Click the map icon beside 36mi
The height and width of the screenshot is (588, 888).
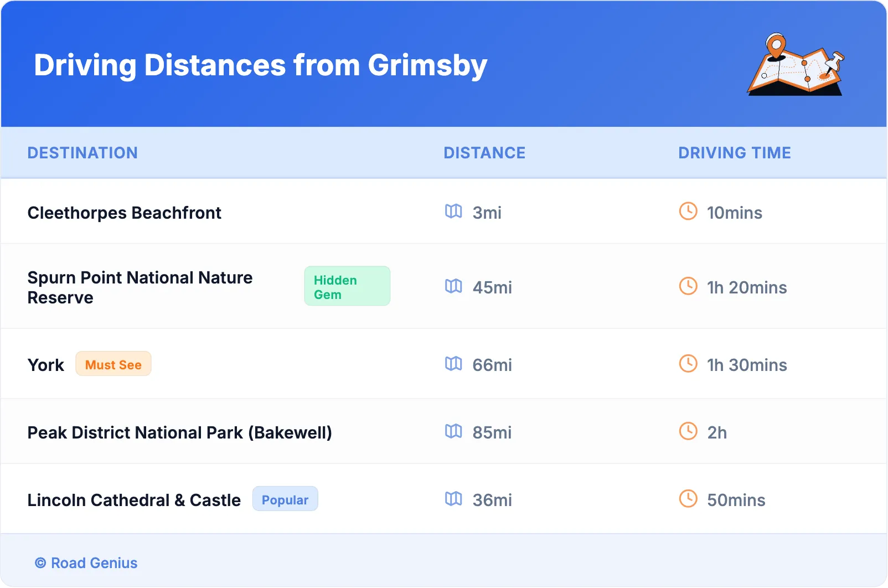point(453,498)
